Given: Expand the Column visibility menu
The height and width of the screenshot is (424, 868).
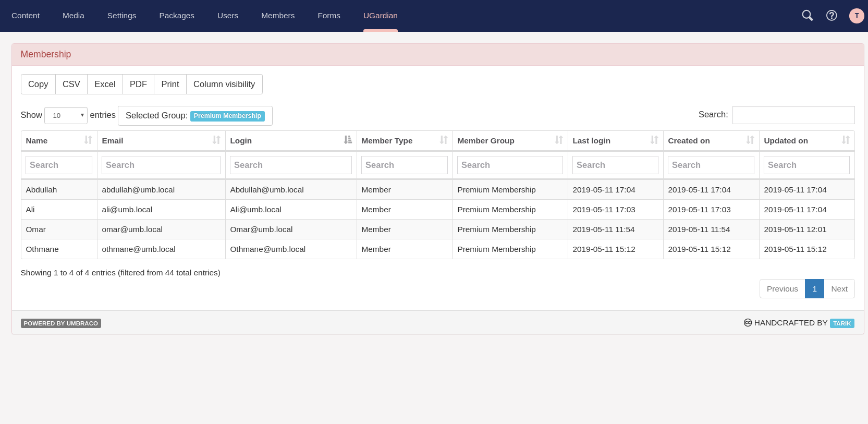Looking at the screenshot, I should (224, 84).
